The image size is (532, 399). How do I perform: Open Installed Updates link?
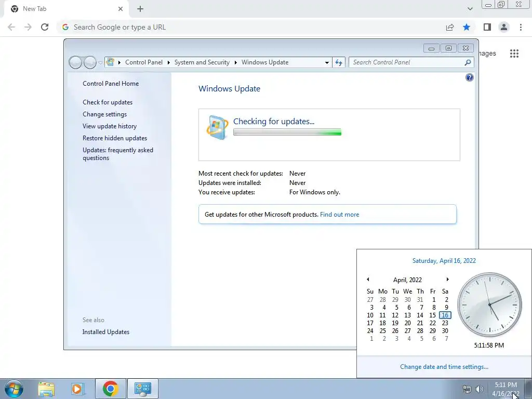(x=106, y=332)
